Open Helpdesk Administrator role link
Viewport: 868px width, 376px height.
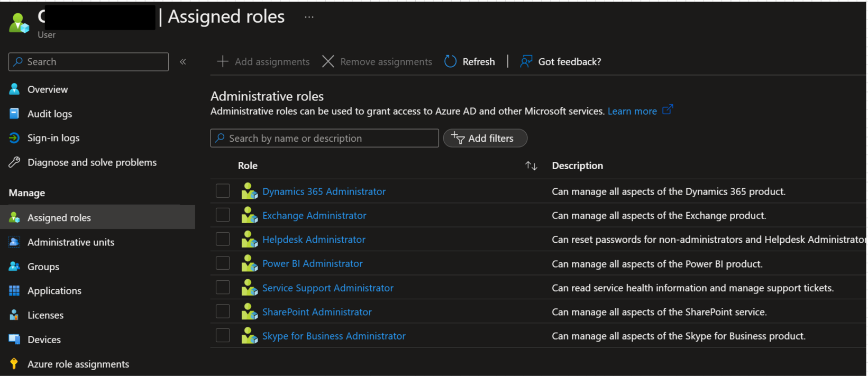(x=314, y=240)
